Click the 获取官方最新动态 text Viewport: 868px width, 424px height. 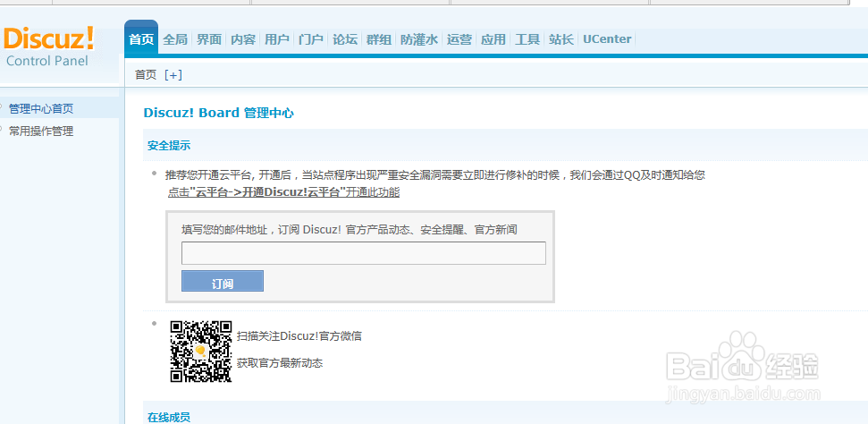(280, 363)
